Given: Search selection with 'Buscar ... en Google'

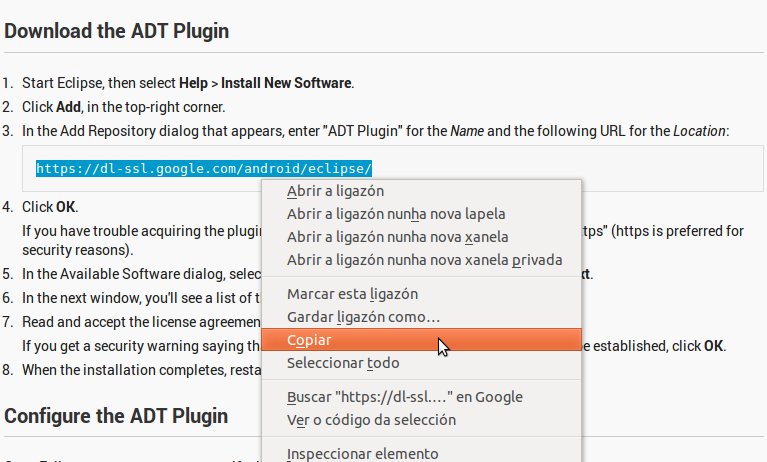Looking at the screenshot, I should pos(422,397).
